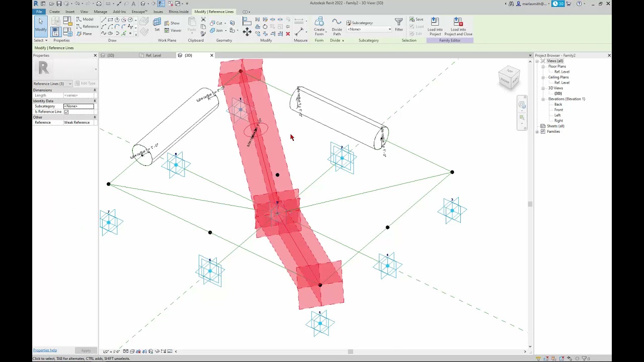644x362 pixels.
Task: Select Back elevation in Project Browser
Action: tap(558, 105)
